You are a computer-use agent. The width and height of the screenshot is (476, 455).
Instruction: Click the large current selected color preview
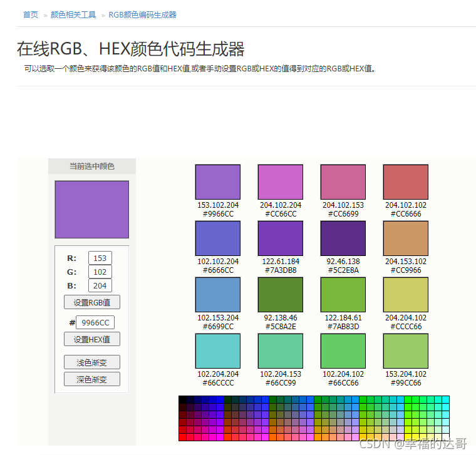pos(91,209)
